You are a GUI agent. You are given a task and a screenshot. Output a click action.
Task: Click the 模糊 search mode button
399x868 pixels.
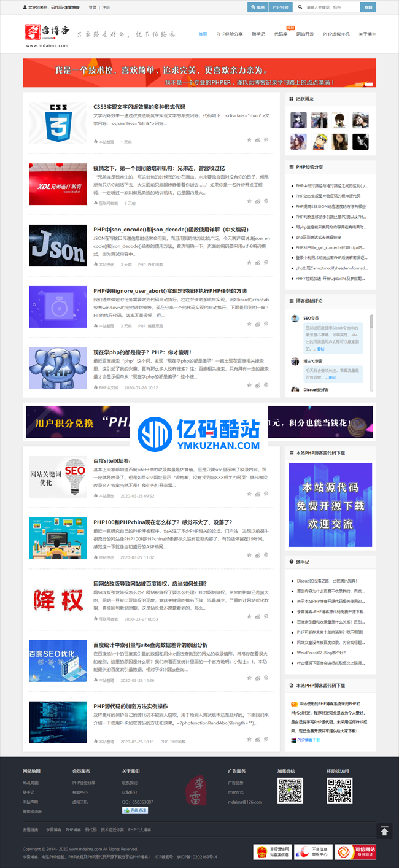click(258, 7)
